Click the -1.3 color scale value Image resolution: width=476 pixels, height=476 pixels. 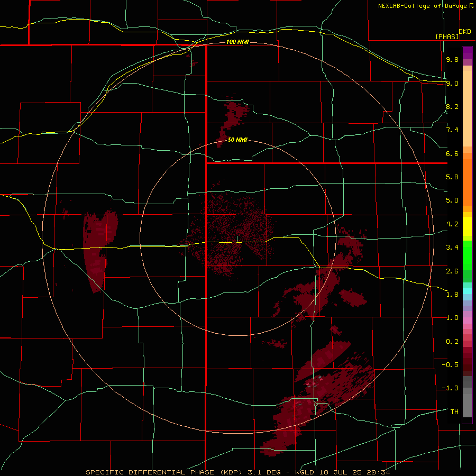point(450,388)
